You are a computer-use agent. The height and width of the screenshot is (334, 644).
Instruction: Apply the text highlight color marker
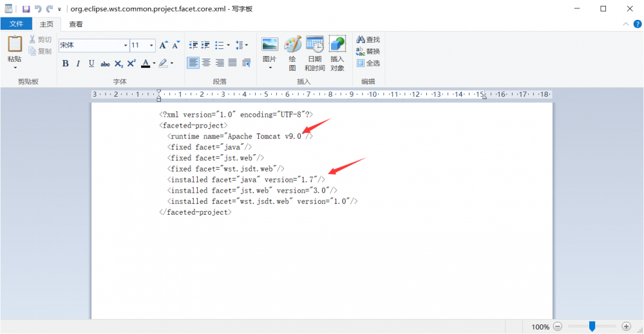coord(163,63)
